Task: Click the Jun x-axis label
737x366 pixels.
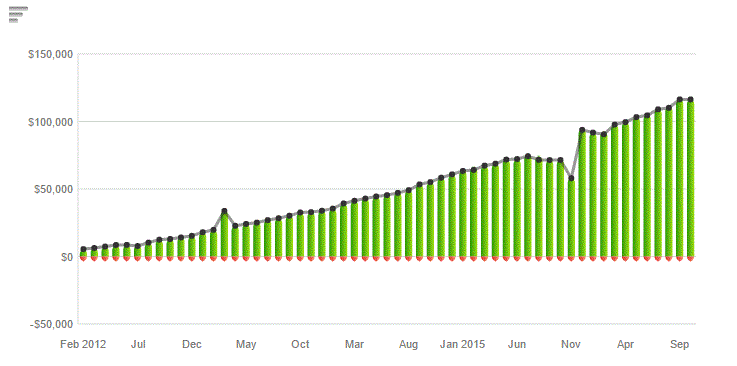Action: click(517, 344)
